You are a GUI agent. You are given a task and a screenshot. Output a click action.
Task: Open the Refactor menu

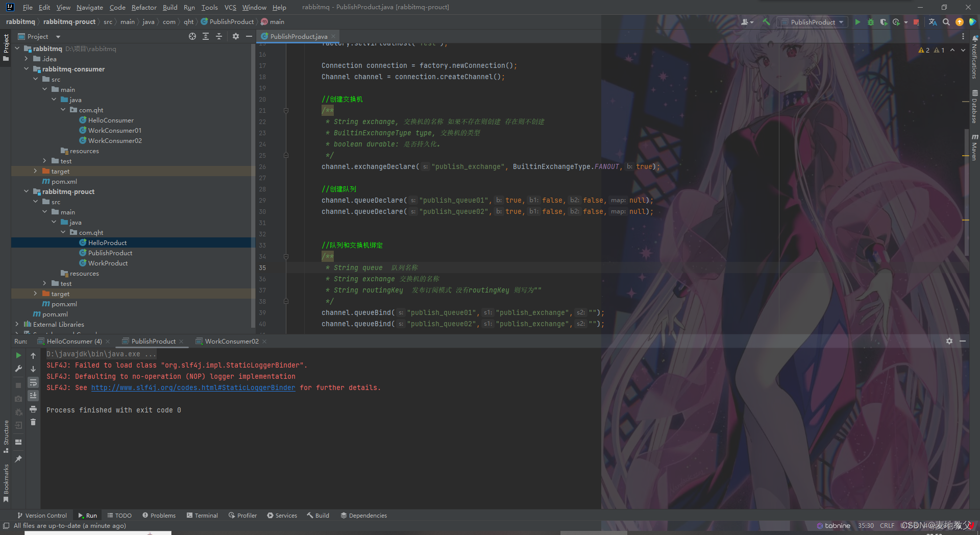point(144,7)
